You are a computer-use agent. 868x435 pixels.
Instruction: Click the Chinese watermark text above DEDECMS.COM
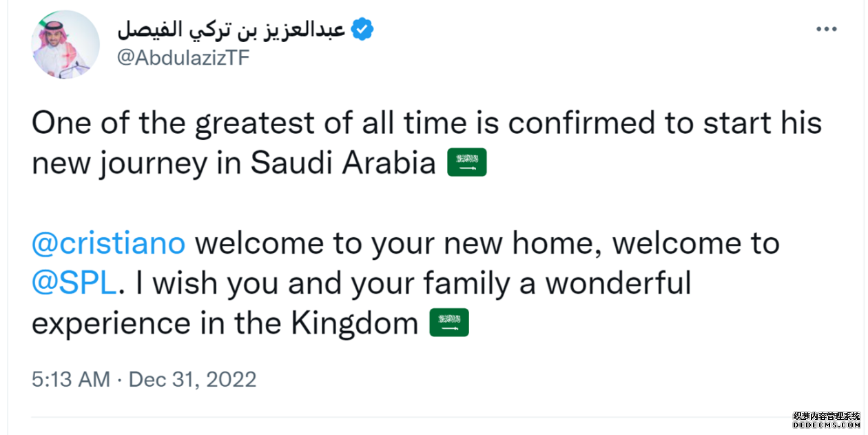click(827, 416)
